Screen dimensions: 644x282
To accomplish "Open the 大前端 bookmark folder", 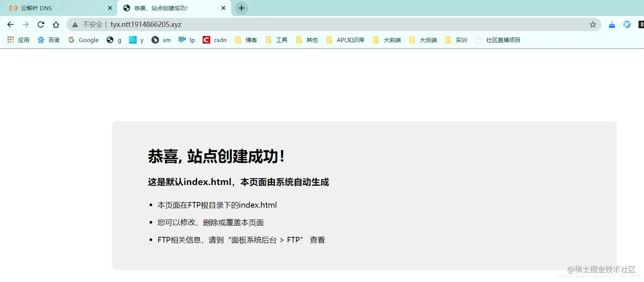I will click(386, 40).
